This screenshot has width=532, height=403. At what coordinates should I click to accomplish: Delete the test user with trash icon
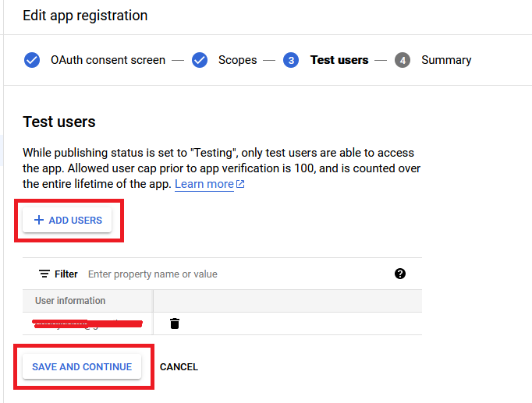click(175, 323)
